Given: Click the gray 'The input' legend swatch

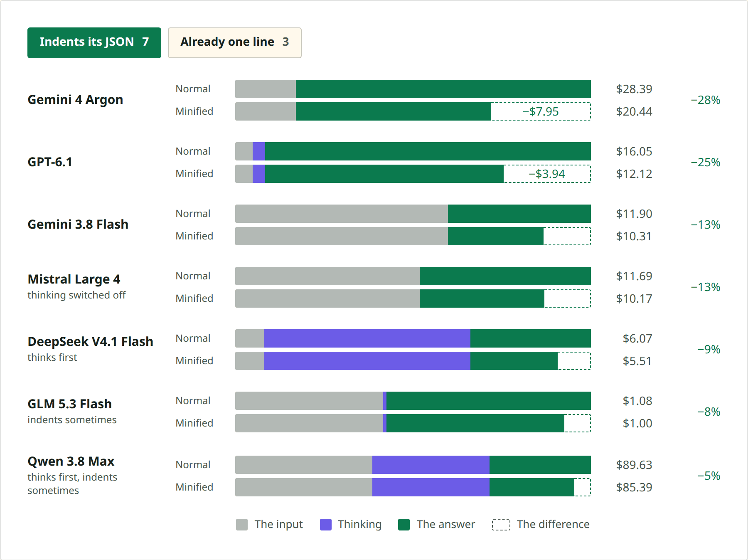Looking at the screenshot, I should click(x=242, y=525).
